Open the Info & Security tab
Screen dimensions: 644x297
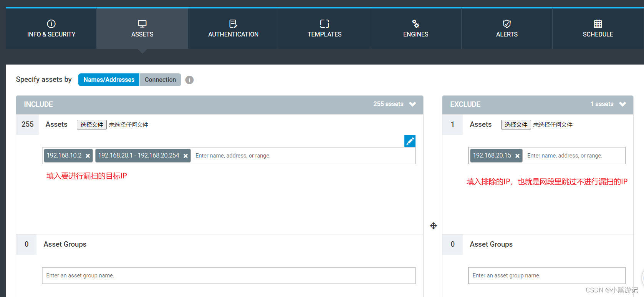51,29
